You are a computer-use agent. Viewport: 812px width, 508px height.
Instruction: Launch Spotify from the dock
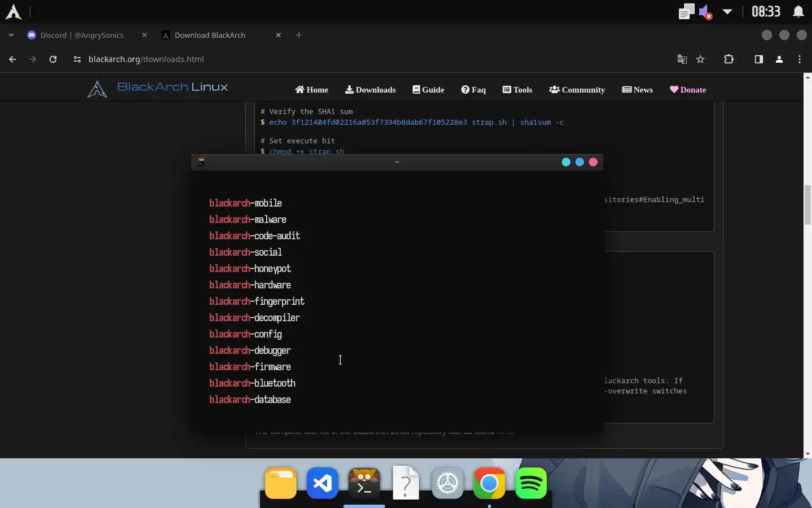(x=531, y=483)
